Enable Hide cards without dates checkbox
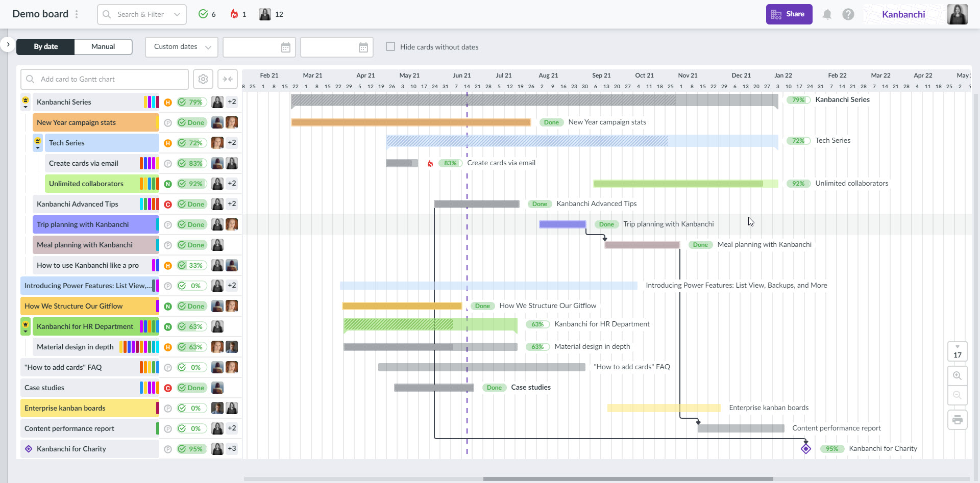980x483 pixels. (390, 46)
